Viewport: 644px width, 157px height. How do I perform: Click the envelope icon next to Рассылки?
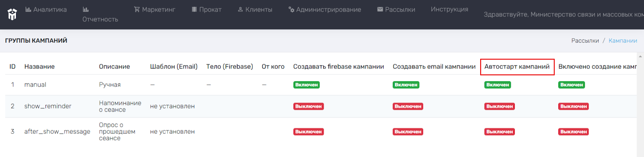point(380,9)
